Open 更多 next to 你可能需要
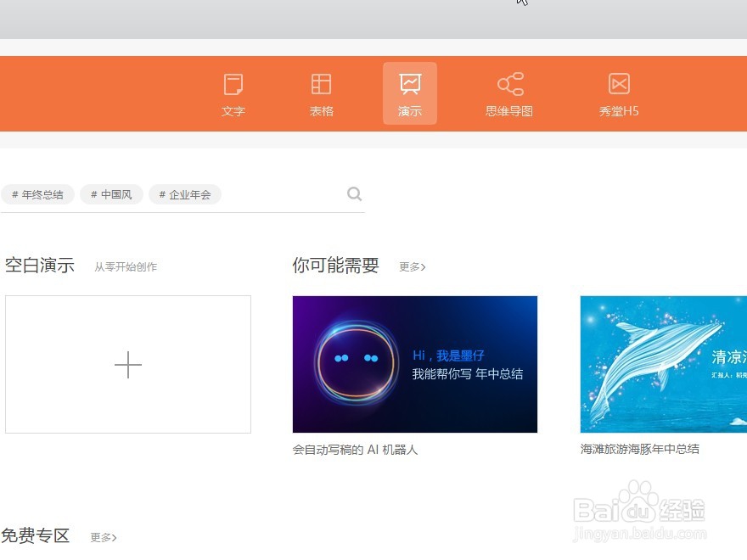747x560 pixels. 412,266
